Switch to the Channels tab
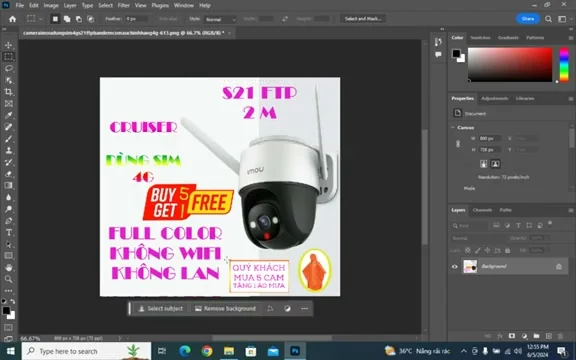The image size is (576, 360). pos(482,210)
